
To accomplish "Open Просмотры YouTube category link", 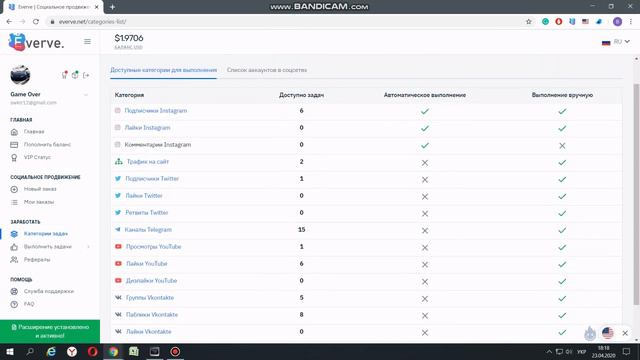I will [153, 247].
